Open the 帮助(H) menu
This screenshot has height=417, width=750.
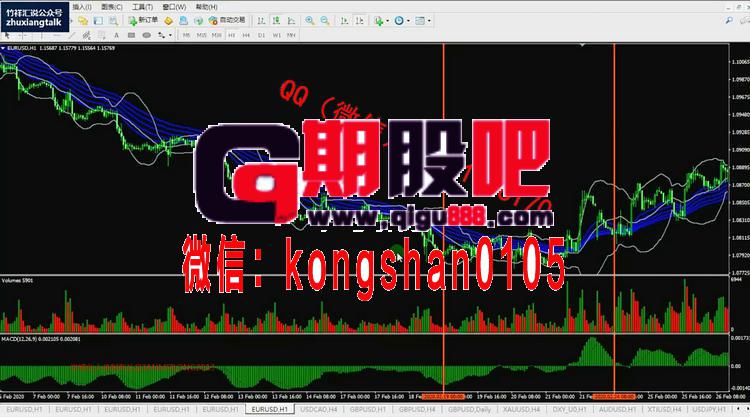[207, 7]
